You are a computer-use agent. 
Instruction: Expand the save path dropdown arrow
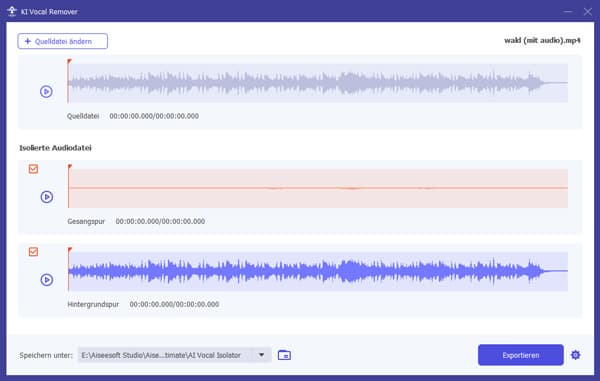point(261,355)
